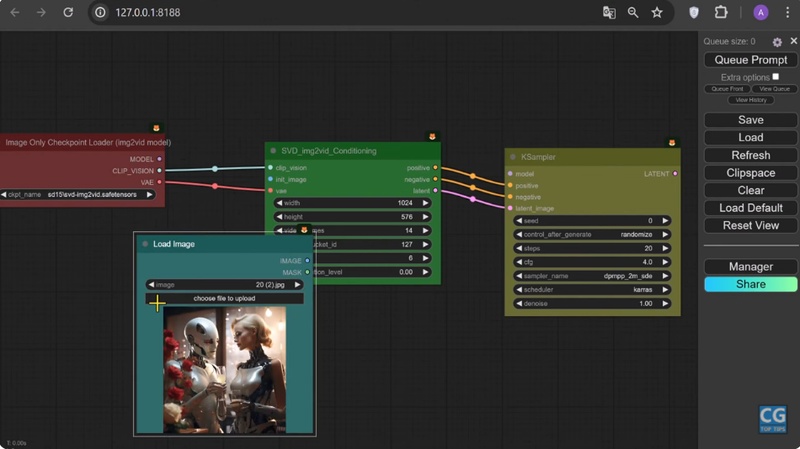Click View Queue in the side panel
800x449 pixels.
click(x=774, y=89)
